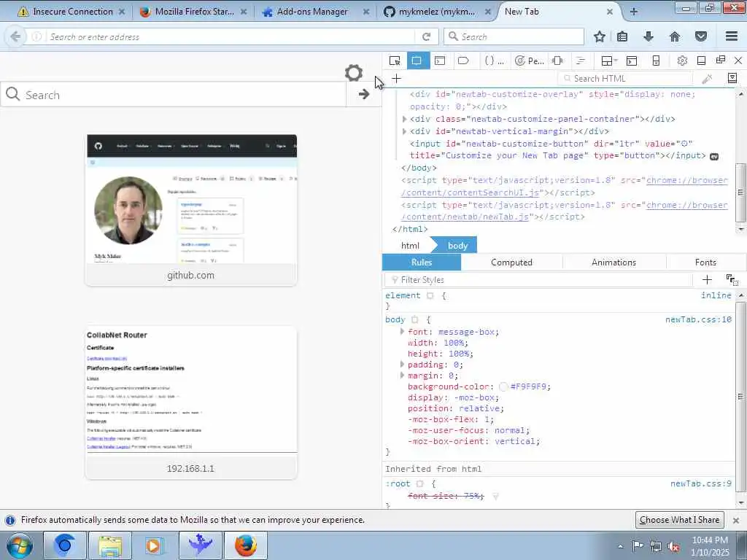The image size is (747, 560).
Task: Click the eyedropper color picker icon
Action: coord(707,79)
